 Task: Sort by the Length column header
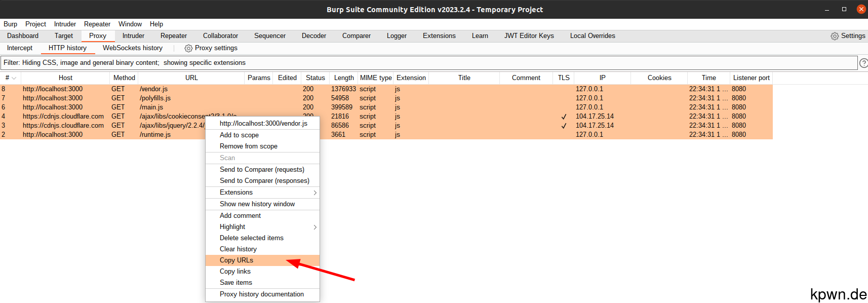click(x=344, y=78)
